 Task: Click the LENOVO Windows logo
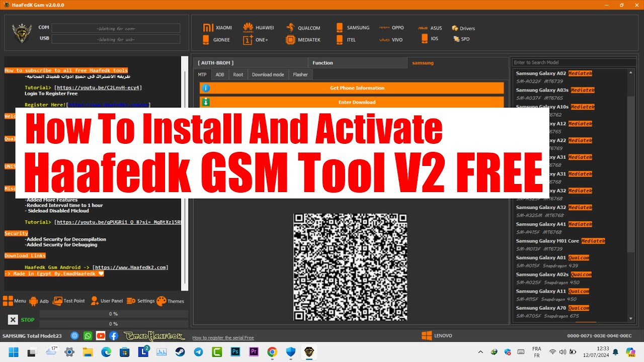(x=427, y=335)
